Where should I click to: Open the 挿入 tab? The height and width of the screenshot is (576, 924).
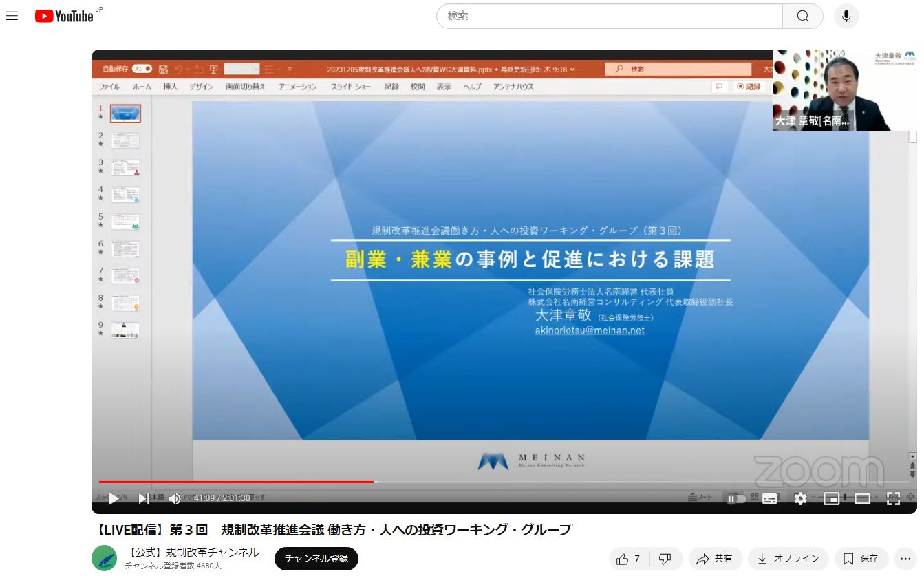click(170, 87)
